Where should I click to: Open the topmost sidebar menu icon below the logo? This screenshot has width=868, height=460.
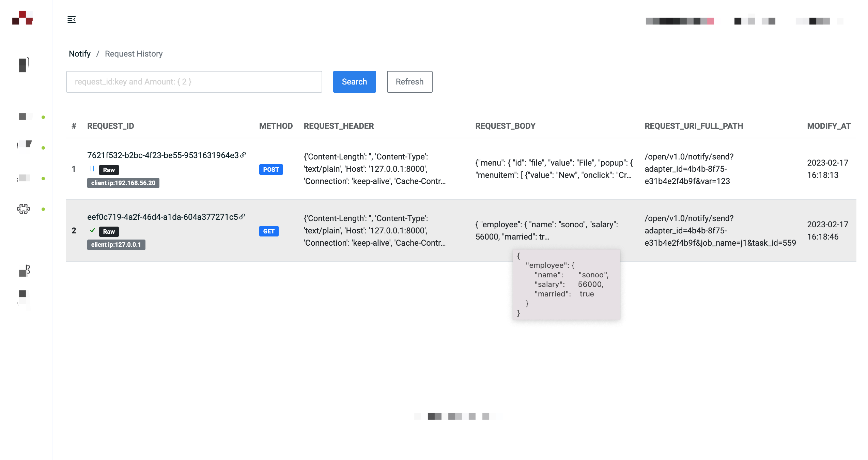pyautogui.click(x=24, y=65)
